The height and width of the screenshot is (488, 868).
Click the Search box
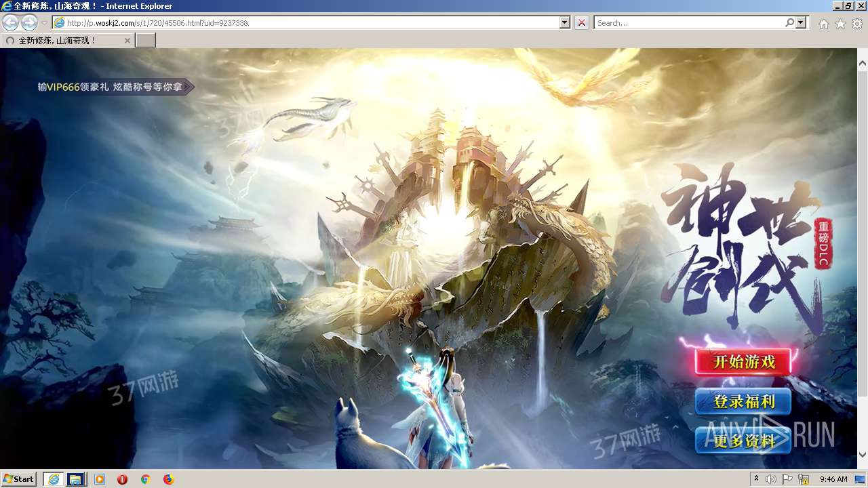689,22
